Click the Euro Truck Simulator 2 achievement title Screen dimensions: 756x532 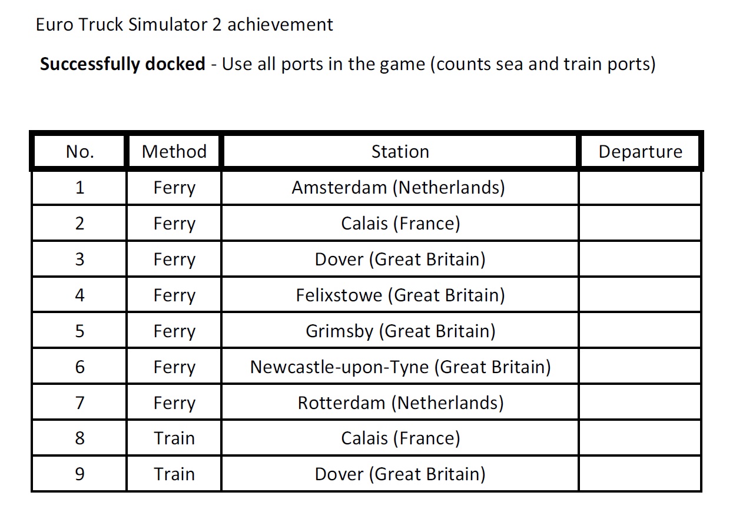click(x=184, y=25)
